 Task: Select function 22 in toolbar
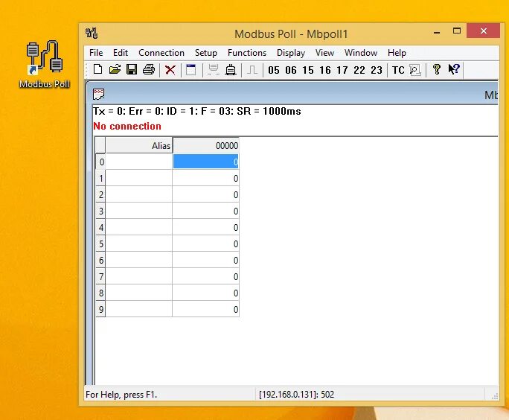[x=359, y=70]
